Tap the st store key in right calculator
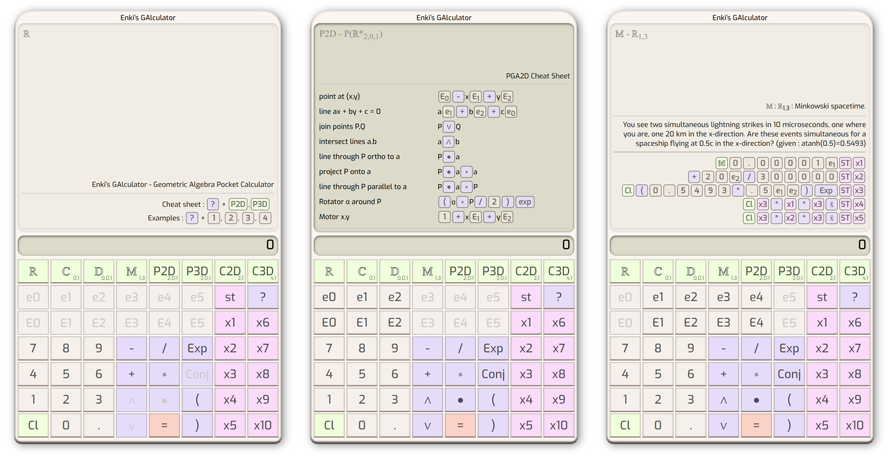The image size is (888, 463). (x=822, y=297)
